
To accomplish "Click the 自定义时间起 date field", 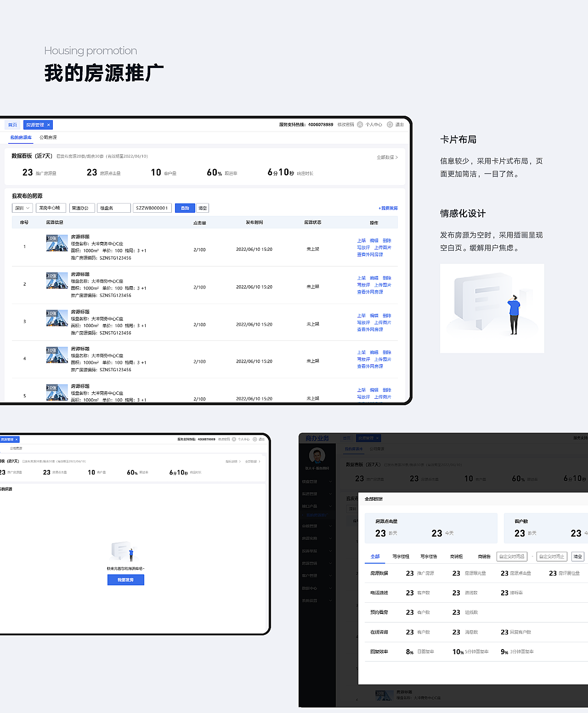I will point(512,556).
